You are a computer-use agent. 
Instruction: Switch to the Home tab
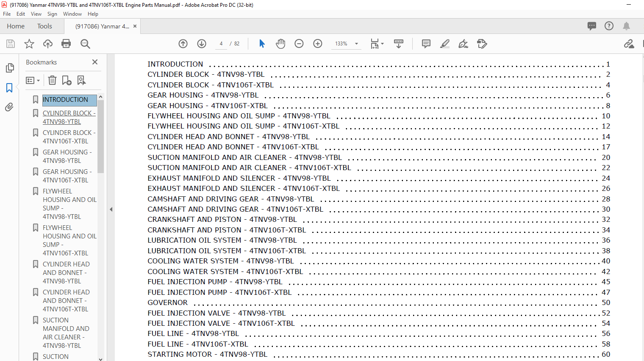pyautogui.click(x=16, y=26)
